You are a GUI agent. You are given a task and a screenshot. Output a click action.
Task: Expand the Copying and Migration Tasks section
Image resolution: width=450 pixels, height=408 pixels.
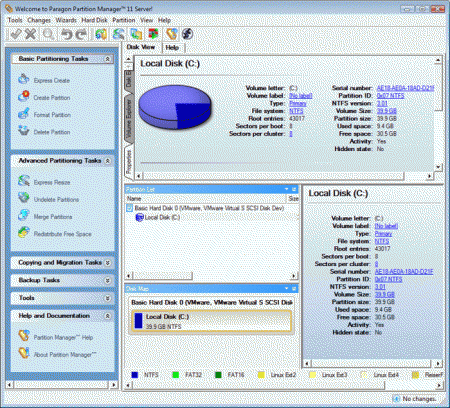[x=107, y=263]
